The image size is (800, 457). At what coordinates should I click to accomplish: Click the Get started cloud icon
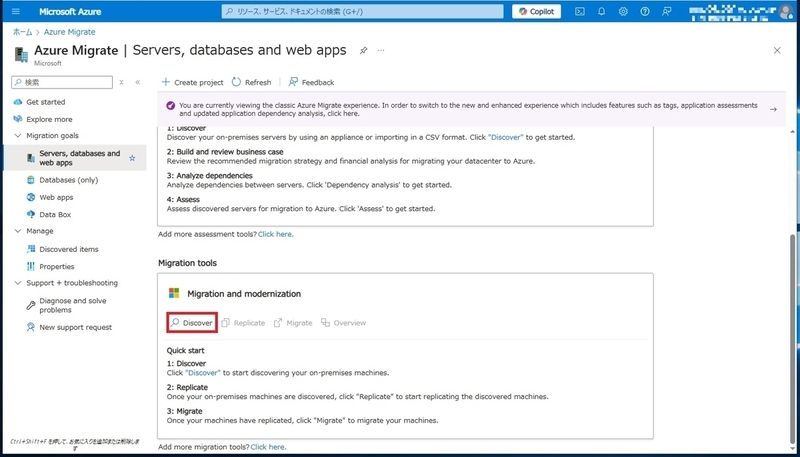[x=18, y=102]
